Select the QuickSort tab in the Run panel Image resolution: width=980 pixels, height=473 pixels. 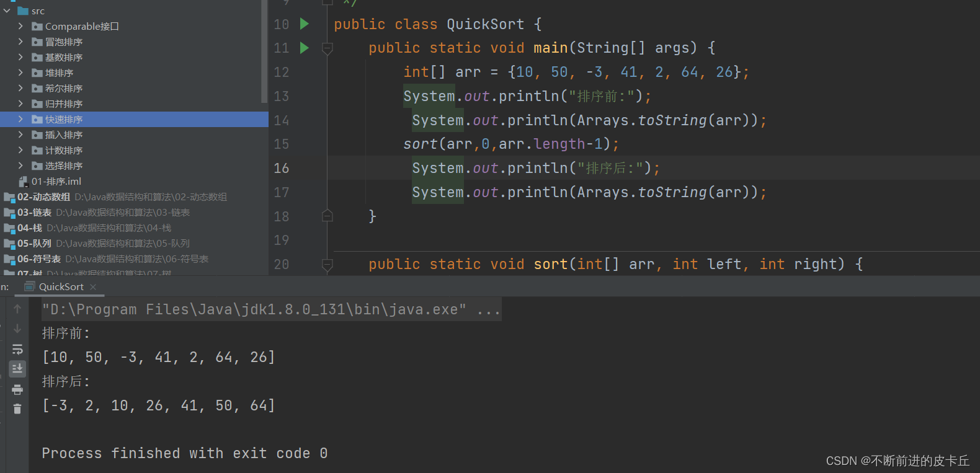pyautogui.click(x=61, y=286)
